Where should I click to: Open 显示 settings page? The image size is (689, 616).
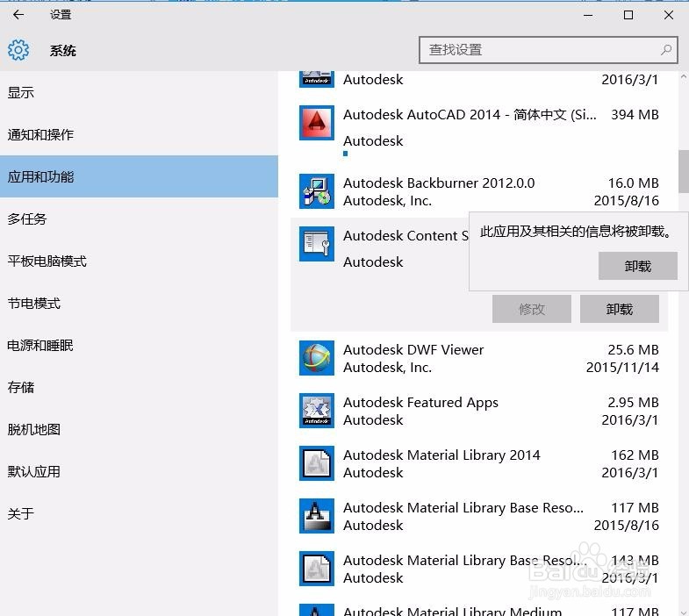pos(139,92)
